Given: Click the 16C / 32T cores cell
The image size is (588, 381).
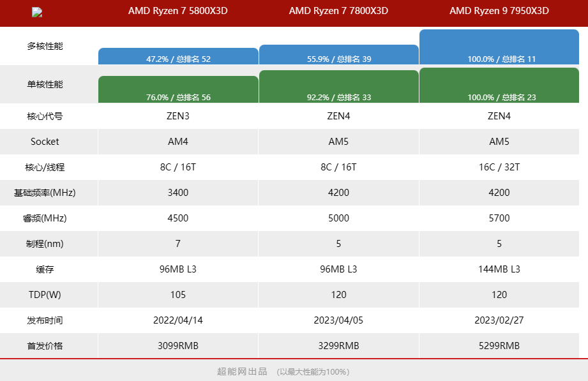Looking at the screenshot, I should (499, 167).
